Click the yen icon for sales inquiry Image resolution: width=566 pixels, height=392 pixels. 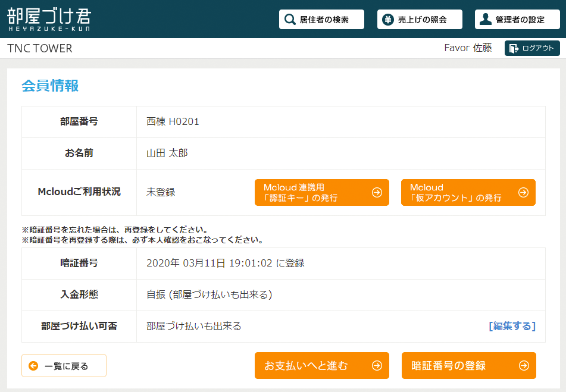coord(388,20)
